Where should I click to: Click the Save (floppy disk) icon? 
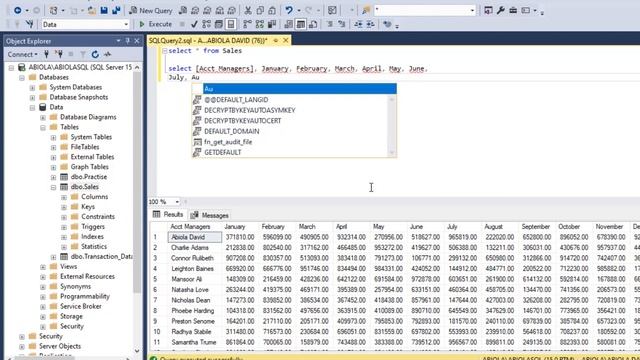coord(104,10)
